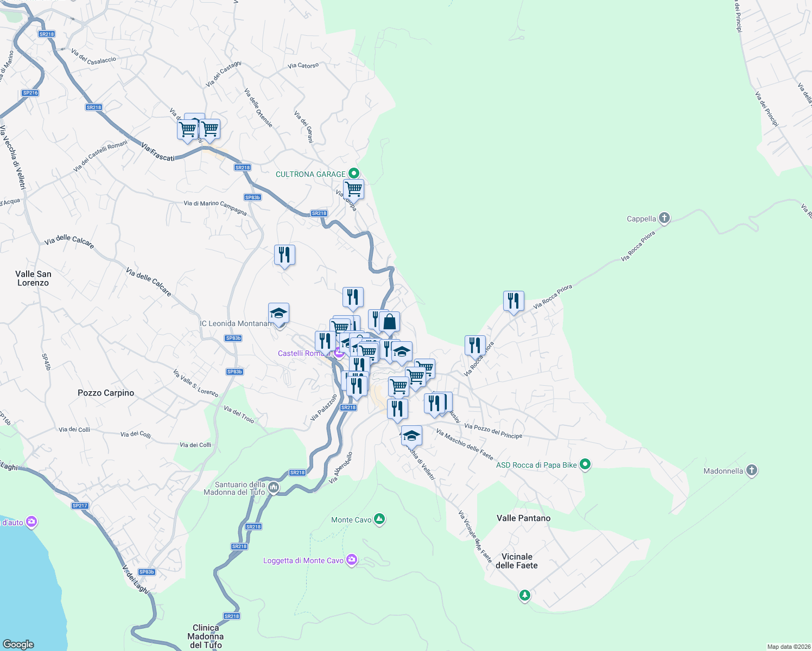Click the Google logo watermark
The image size is (812, 651).
pos(18,644)
